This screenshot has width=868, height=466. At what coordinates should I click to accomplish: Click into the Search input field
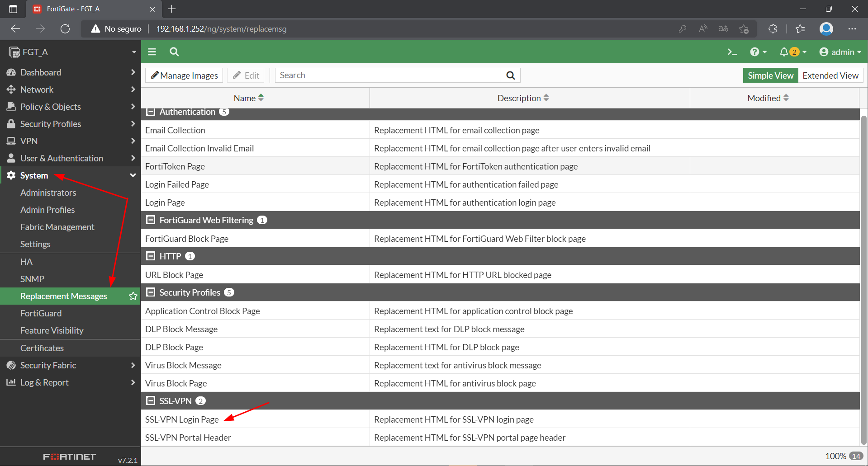(388, 75)
